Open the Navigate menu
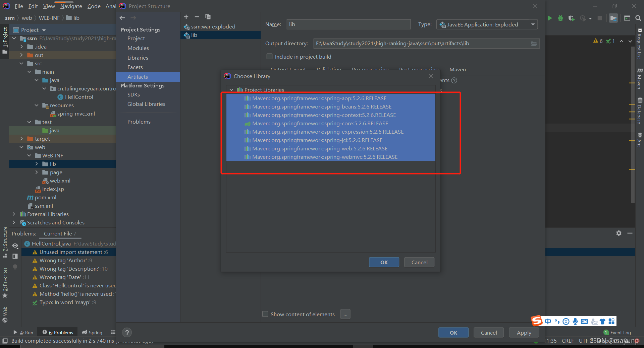 point(71,6)
